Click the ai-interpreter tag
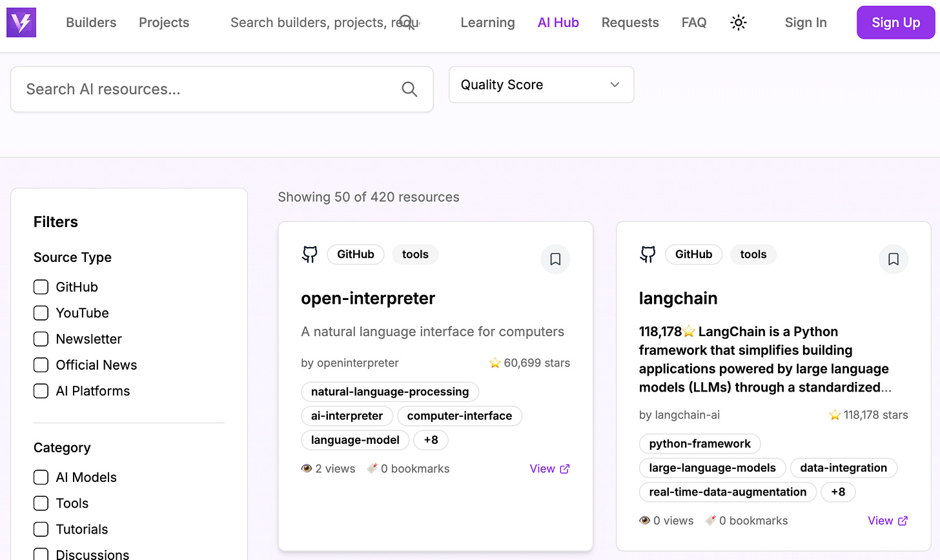940x560 pixels. click(x=347, y=416)
